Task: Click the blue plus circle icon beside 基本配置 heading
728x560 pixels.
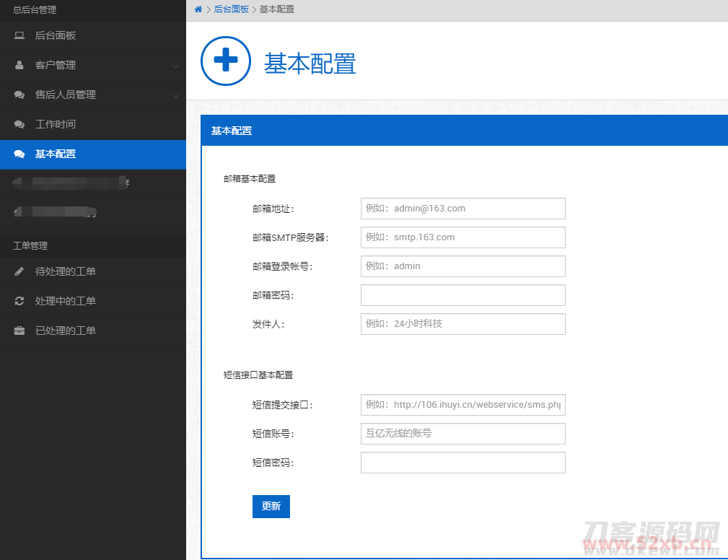Action: coord(225,61)
